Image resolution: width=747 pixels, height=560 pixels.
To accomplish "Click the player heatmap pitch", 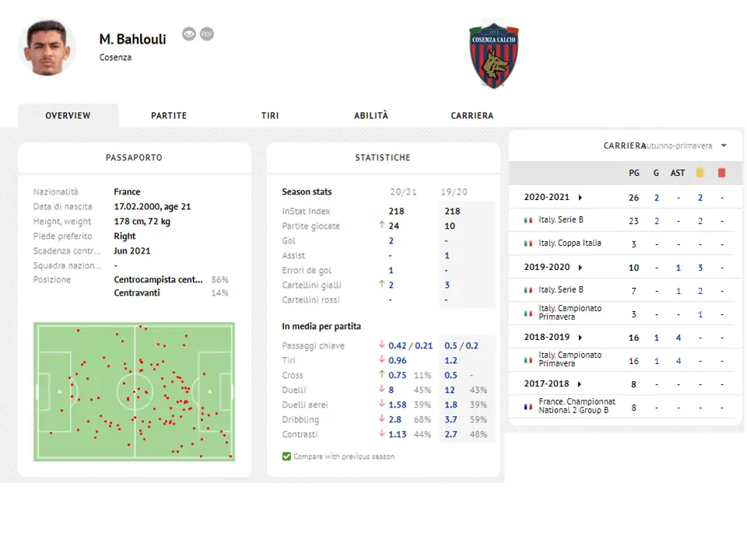I will [134, 391].
